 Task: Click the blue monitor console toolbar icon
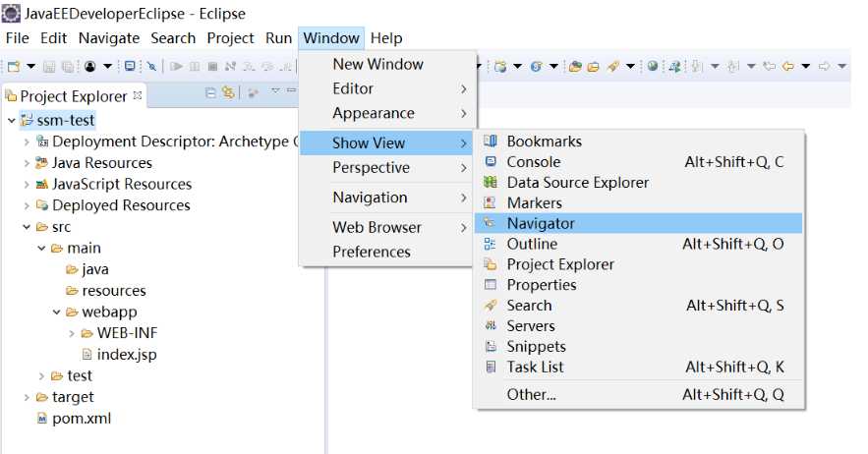pos(130,67)
